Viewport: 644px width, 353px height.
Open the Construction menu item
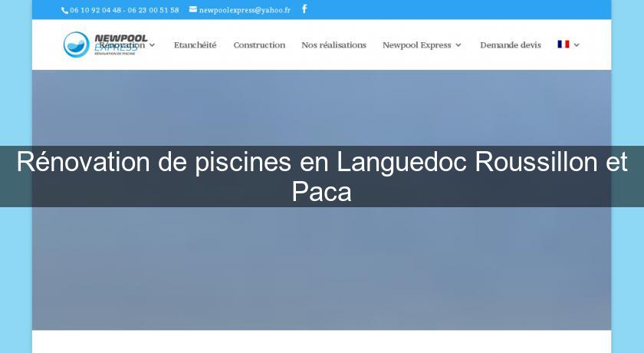click(259, 45)
